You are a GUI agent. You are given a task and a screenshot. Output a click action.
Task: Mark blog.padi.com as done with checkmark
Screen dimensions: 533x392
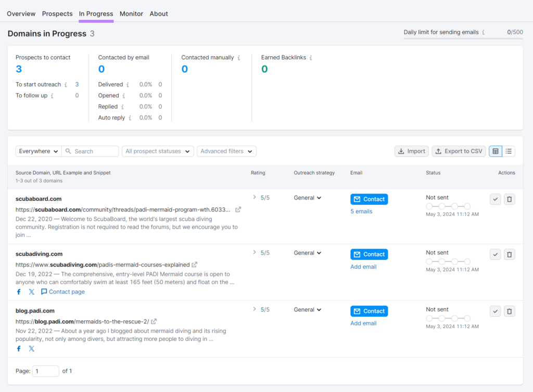click(x=496, y=311)
